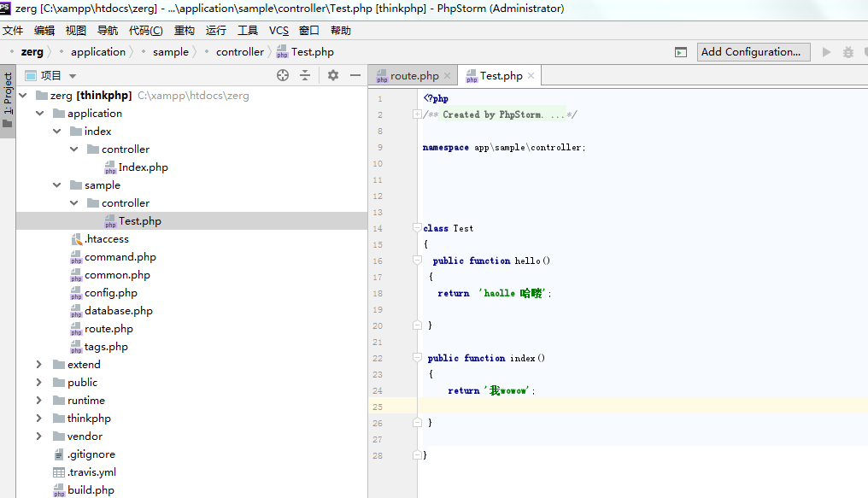The width and height of the screenshot is (868, 498).
Task: Collapse the application folder
Action: 38,114
